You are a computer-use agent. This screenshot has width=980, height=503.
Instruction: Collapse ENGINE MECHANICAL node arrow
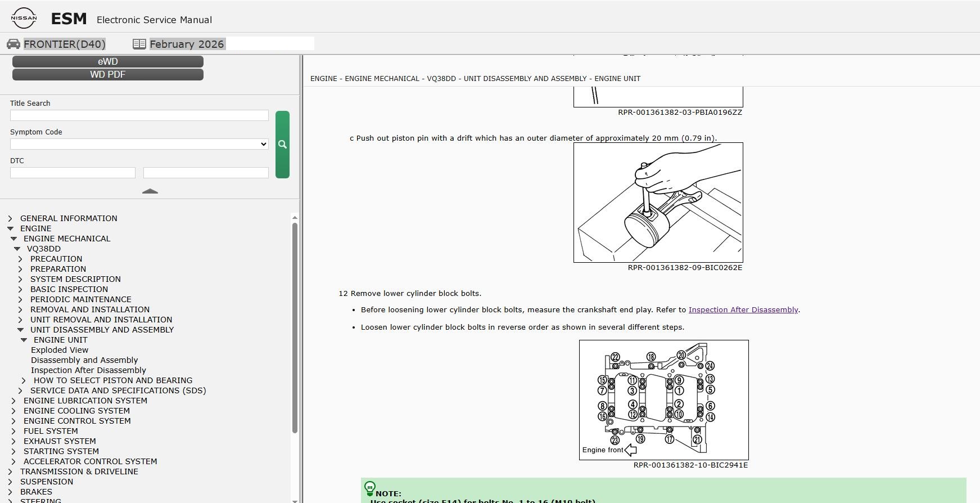click(13, 239)
